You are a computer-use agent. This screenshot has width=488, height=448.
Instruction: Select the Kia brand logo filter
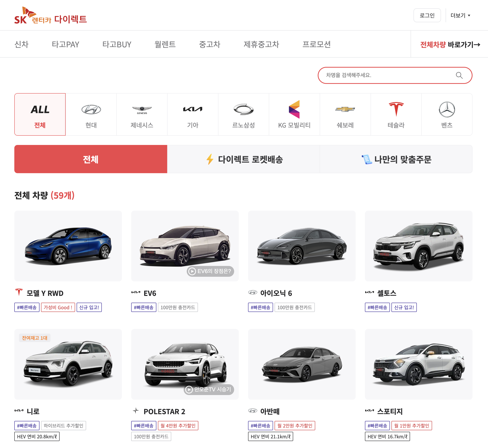point(193,110)
